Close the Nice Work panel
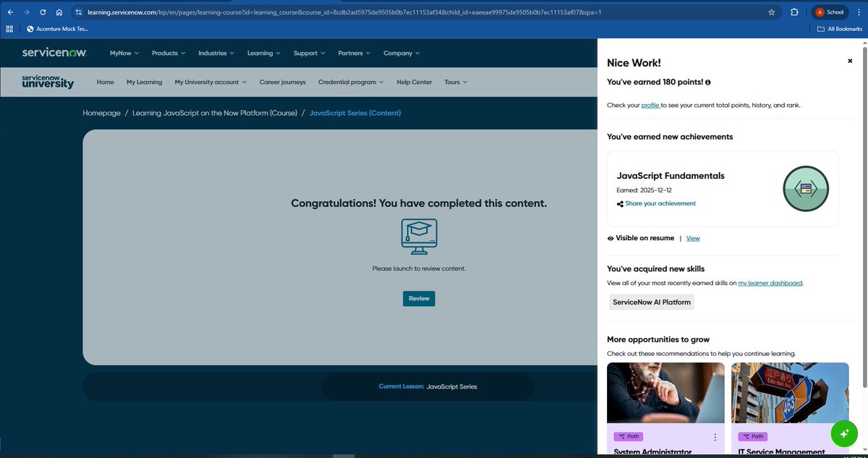Image resolution: width=868 pixels, height=458 pixels. 850,62
